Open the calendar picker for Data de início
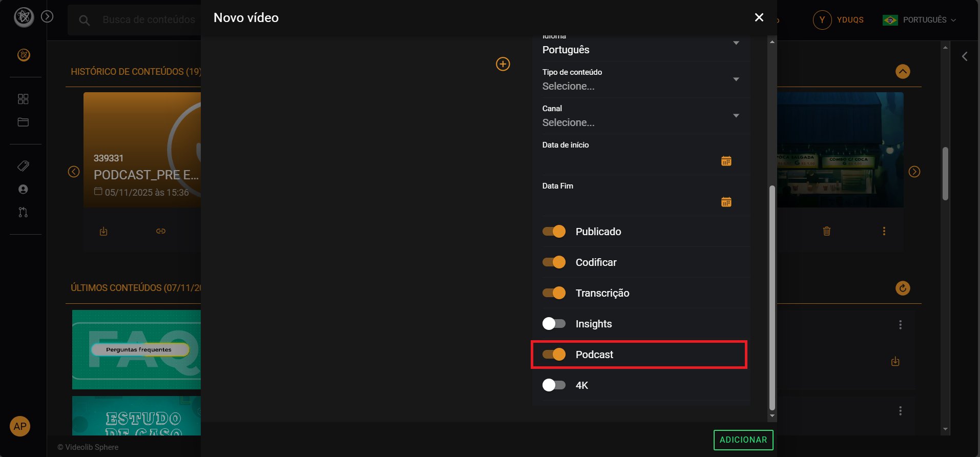The height and width of the screenshot is (457, 980). click(726, 160)
